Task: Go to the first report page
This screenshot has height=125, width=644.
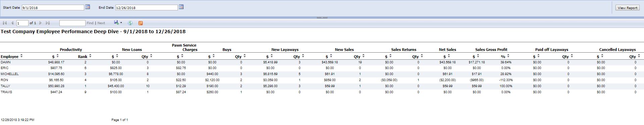Action: coord(5,23)
